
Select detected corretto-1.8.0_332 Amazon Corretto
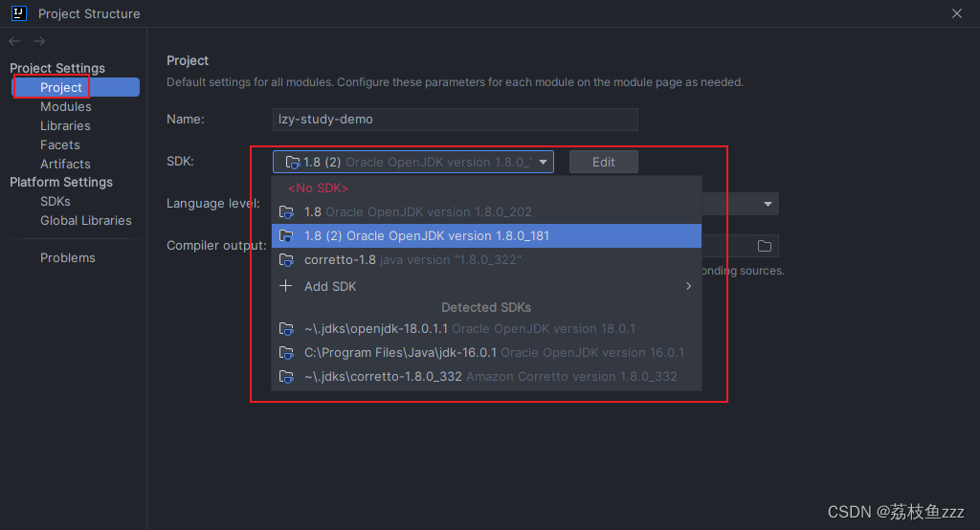coord(487,376)
